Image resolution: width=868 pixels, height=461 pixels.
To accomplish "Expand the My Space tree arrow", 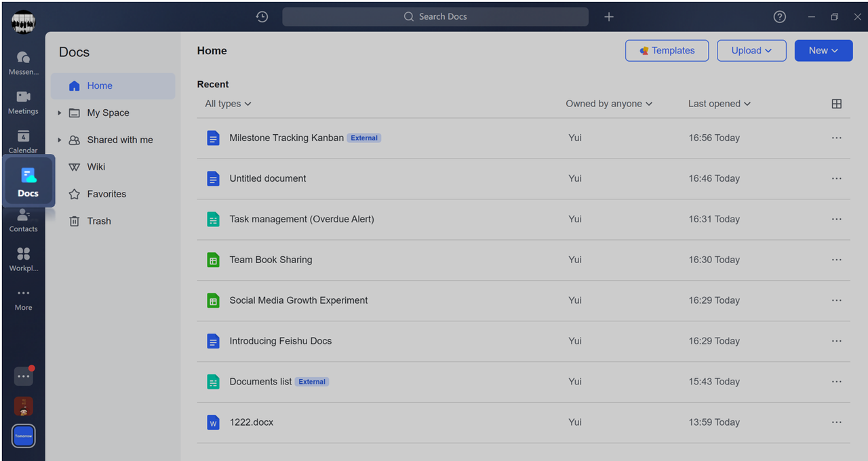I will pos(60,113).
